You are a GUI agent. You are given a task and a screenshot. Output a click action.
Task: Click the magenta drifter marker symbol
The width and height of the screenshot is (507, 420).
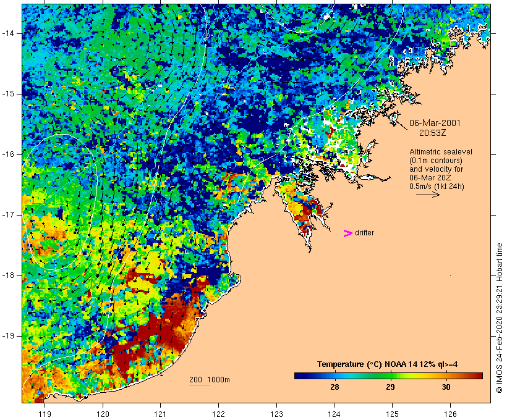point(348,233)
